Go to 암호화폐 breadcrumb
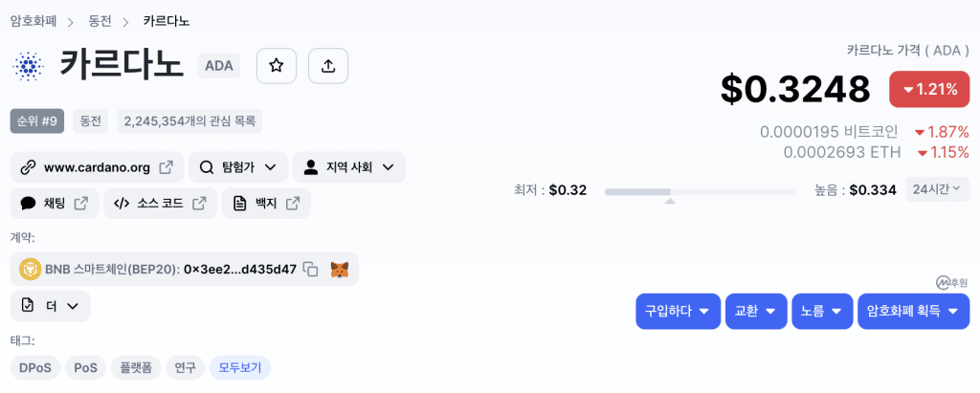The image size is (980, 393). point(33,21)
